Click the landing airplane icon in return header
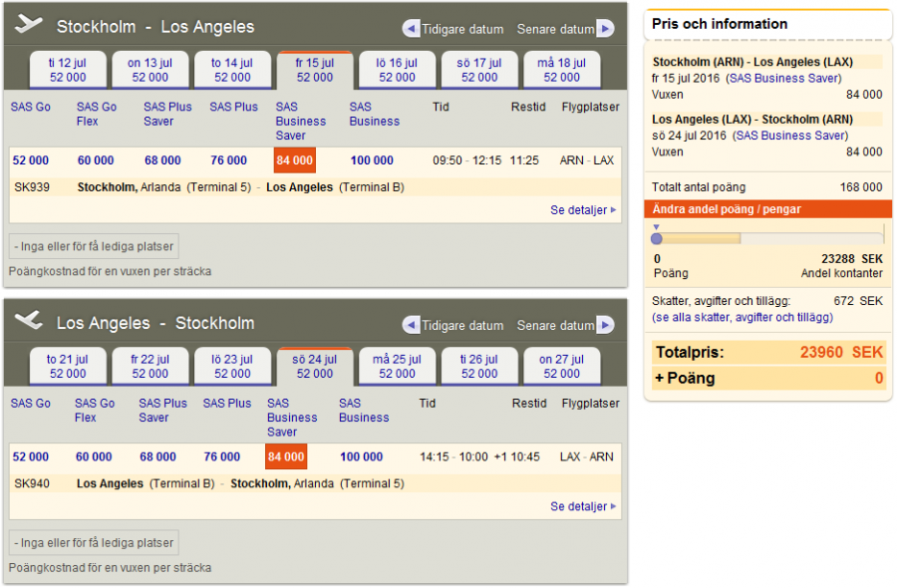 coord(30,321)
